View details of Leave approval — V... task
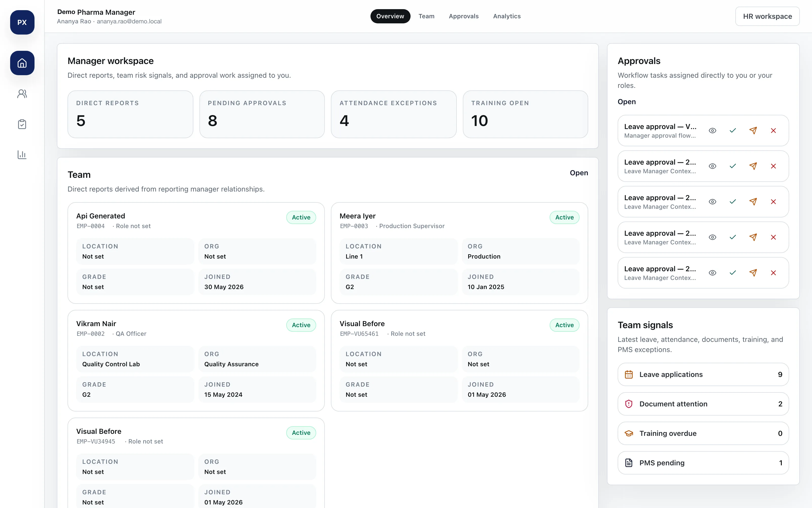The image size is (812, 508). (x=712, y=130)
